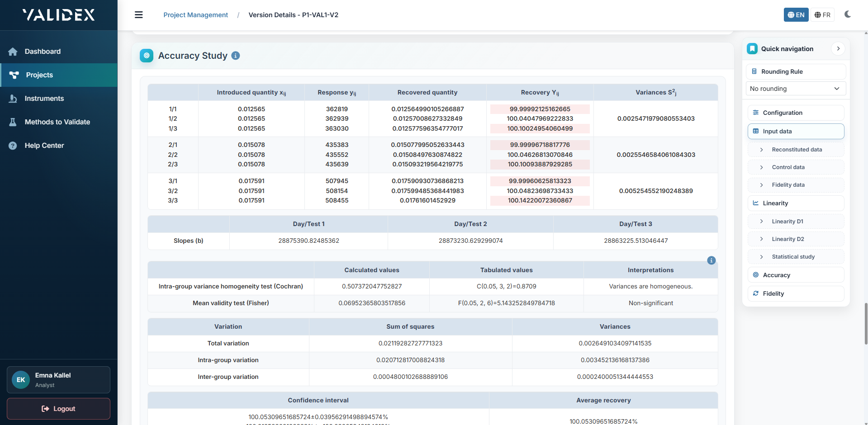Click Accuracy Study info icon

click(x=236, y=56)
